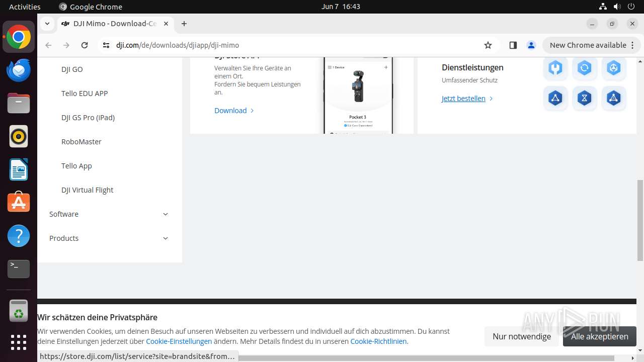The height and width of the screenshot is (362, 644).
Task: Open Chrome three-dot menu
Action: click(632, 45)
